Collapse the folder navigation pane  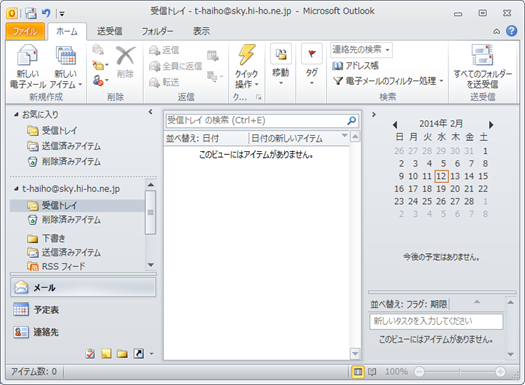[150, 112]
